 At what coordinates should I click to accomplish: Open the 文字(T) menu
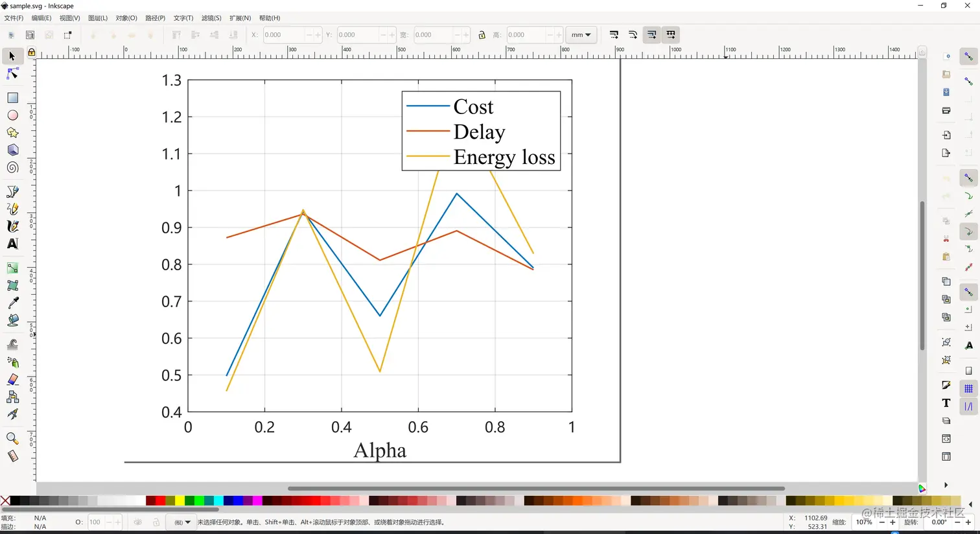tap(183, 18)
